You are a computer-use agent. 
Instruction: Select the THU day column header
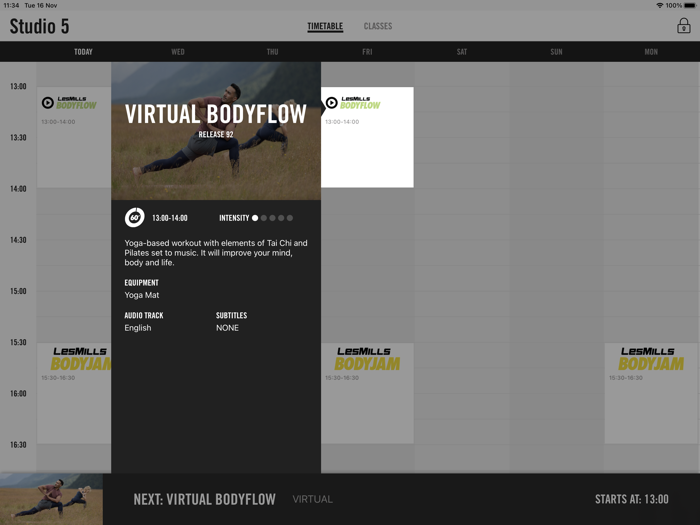tap(272, 52)
